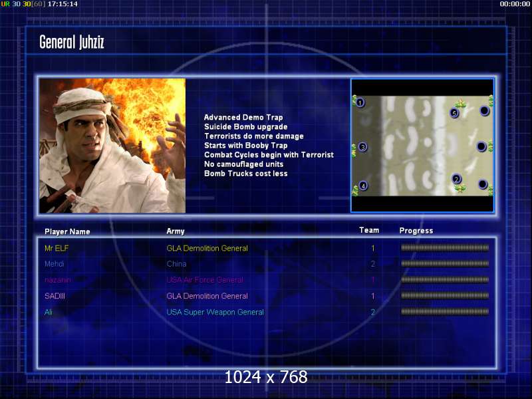This screenshot has height=399, width=532.
Task: Click the supply icon below marker 2
Action: 460,188
